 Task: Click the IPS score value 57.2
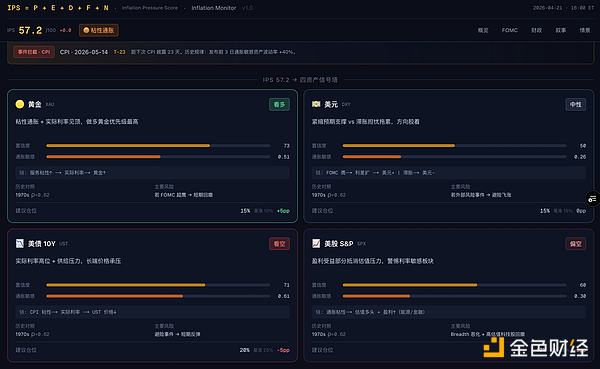30,30
